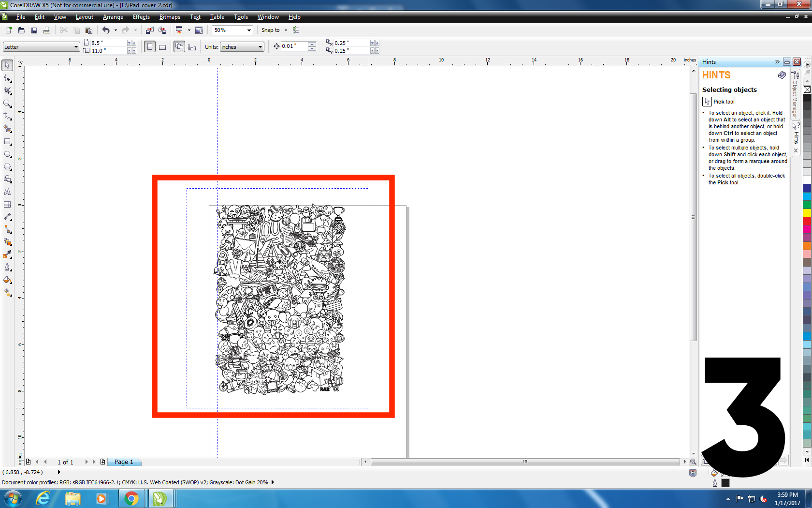The height and width of the screenshot is (508, 812).
Task: Select the Shape tool
Action: (x=7, y=78)
